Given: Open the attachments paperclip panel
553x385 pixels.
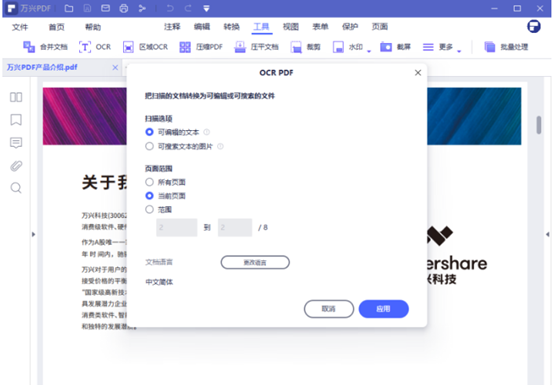Looking at the screenshot, I should (x=16, y=166).
